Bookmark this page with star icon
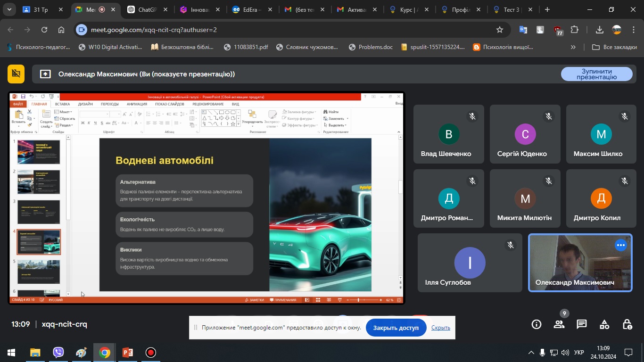This screenshot has height=362, width=644. point(500,30)
